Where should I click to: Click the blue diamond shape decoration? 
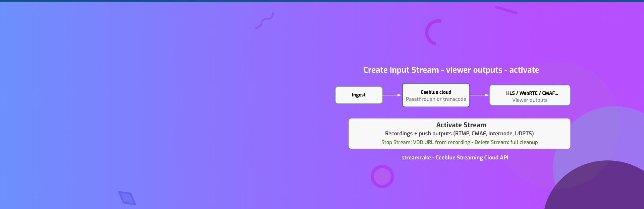[127, 198]
